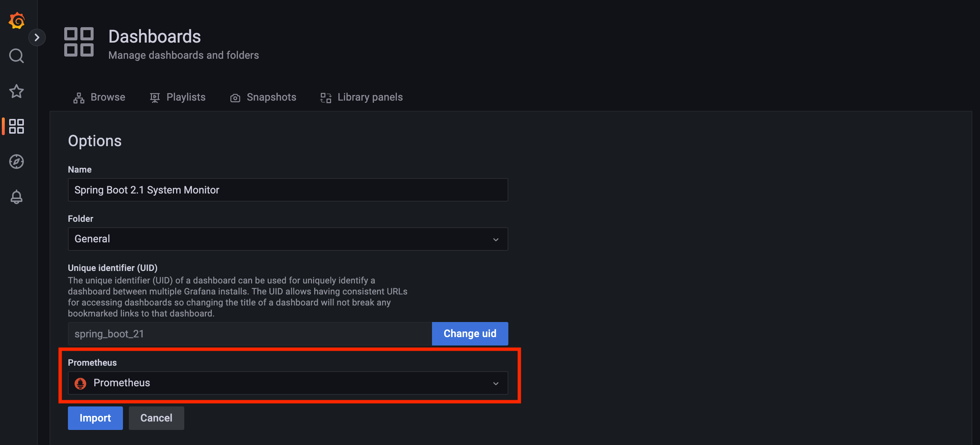Open the Snapshots tab

click(263, 97)
